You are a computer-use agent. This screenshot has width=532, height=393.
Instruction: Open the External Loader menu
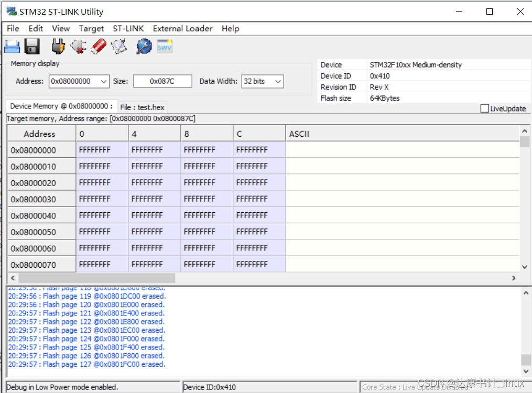[182, 28]
